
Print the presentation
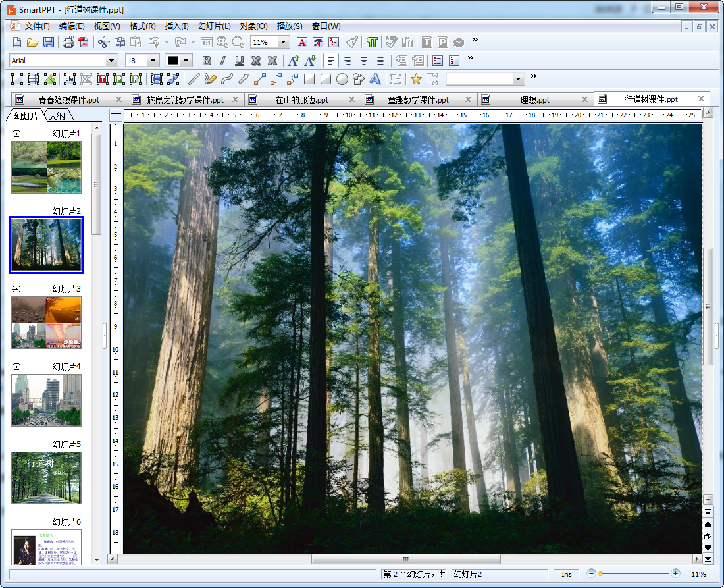(68, 43)
